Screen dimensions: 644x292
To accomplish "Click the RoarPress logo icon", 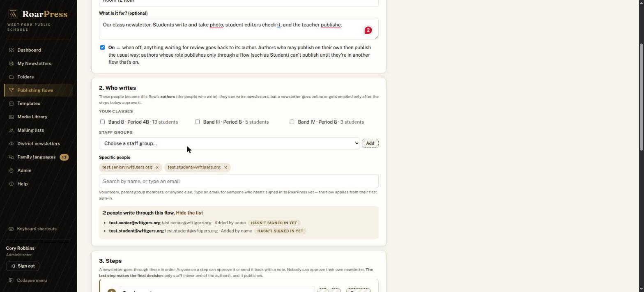I will [x=13, y=14].
